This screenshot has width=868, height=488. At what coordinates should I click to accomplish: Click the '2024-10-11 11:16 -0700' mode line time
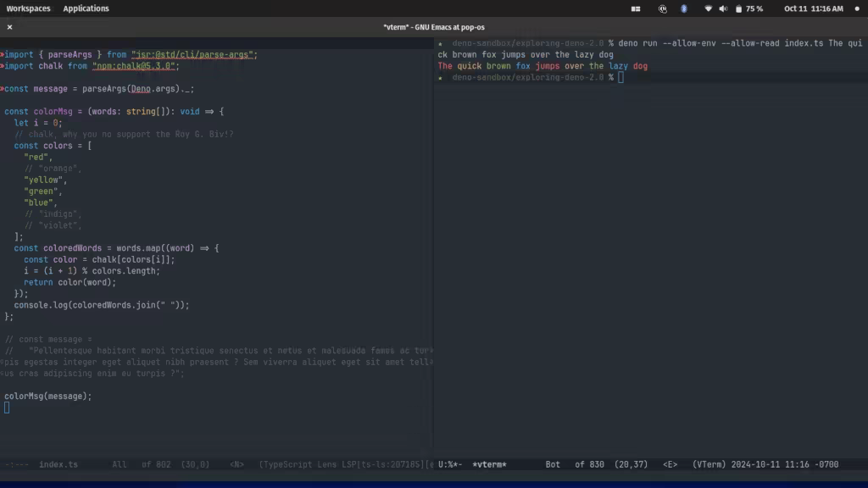(785, 464)
